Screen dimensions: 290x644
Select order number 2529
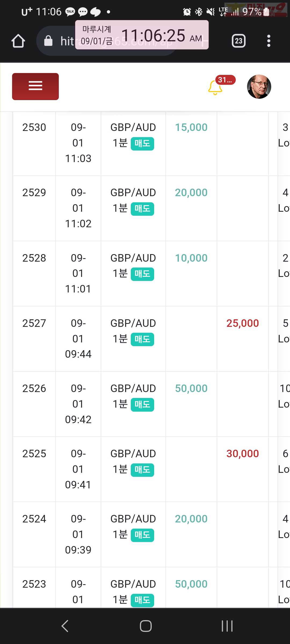click(34, 193)
